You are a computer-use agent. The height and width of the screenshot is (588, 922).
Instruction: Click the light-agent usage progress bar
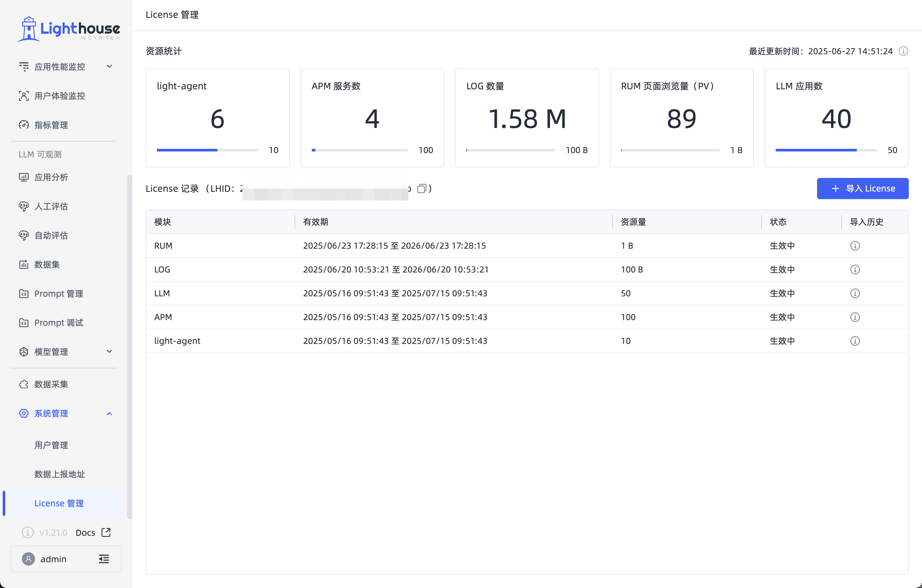coord(207,150)
